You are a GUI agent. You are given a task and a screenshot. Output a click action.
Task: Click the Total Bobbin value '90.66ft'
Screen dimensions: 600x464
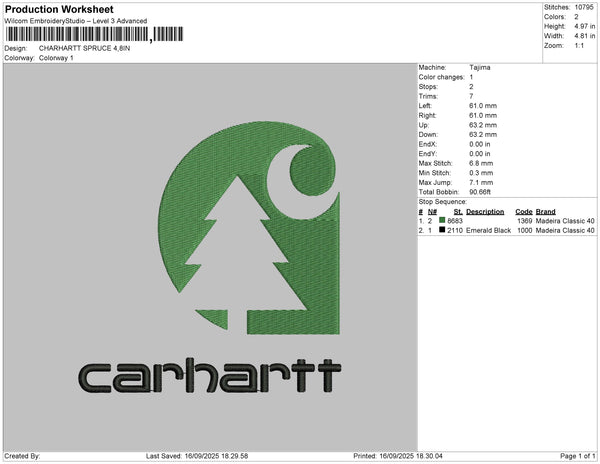coord(480,192)
